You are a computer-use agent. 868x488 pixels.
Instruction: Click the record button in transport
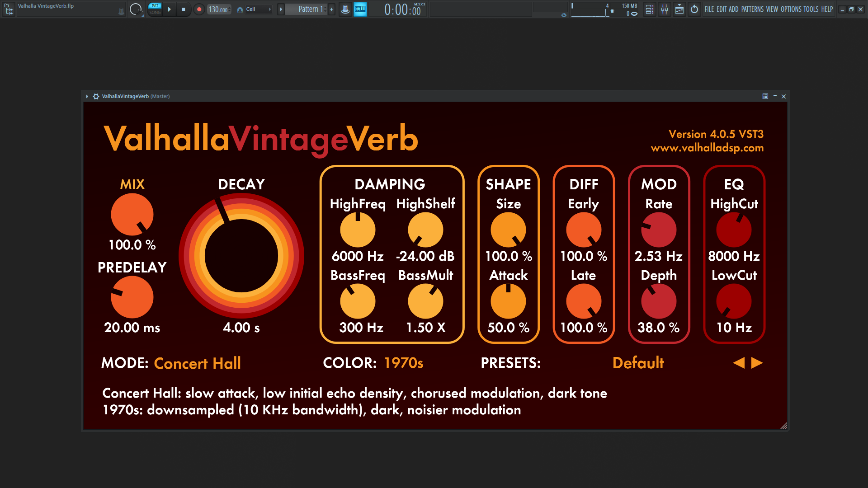[x=199, y=9]
